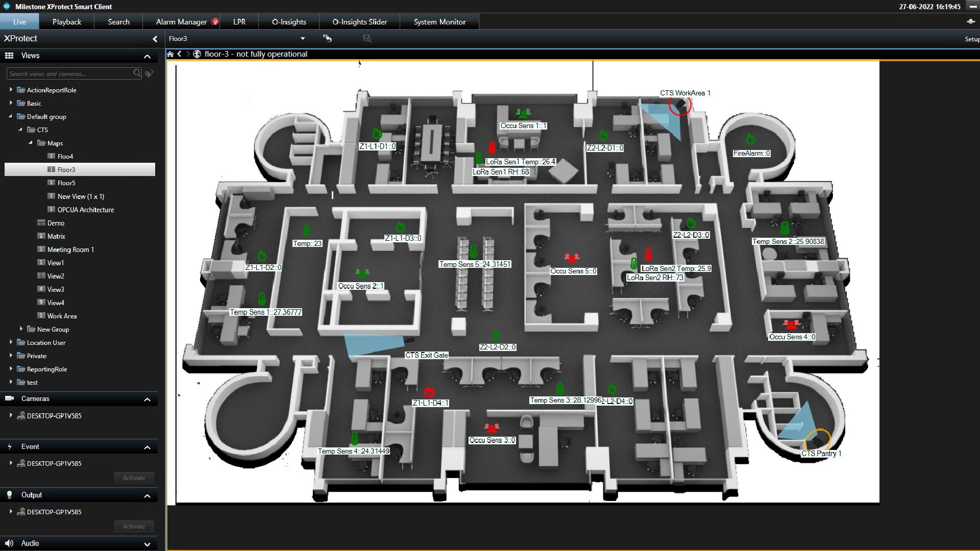The width and height of the screenshot is (980, 551).
Task: Collapse the Event pane
Action: (x=148, y=447)
